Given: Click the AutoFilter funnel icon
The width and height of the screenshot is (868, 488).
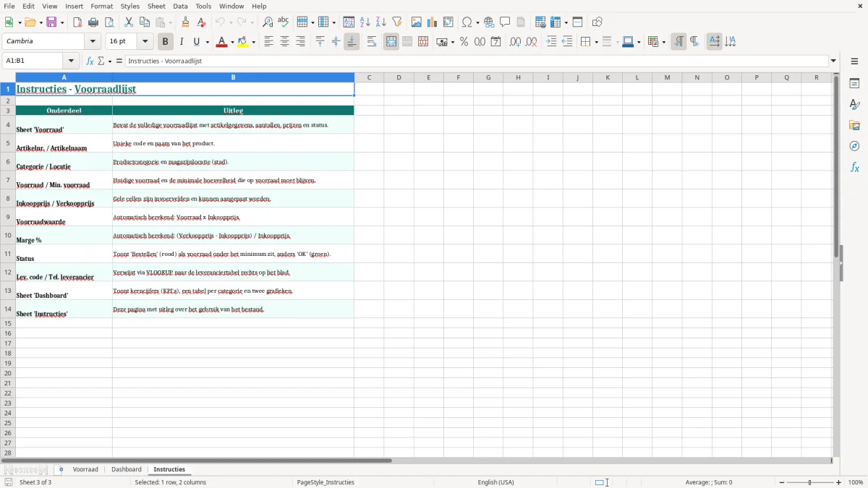Looking at the screenshot, I should (397, 22).
